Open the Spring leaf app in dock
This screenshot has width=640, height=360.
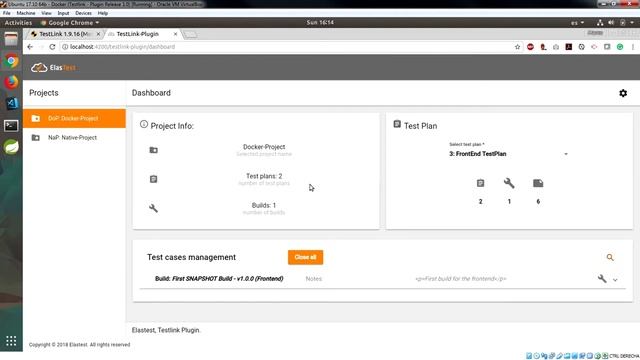[x=11, y=147]
